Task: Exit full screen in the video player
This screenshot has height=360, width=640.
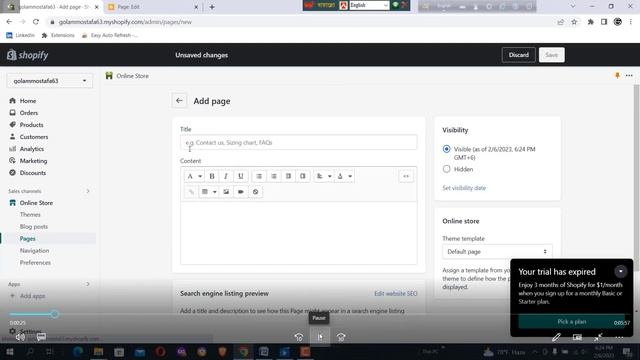Action: [x=598, y=337]
